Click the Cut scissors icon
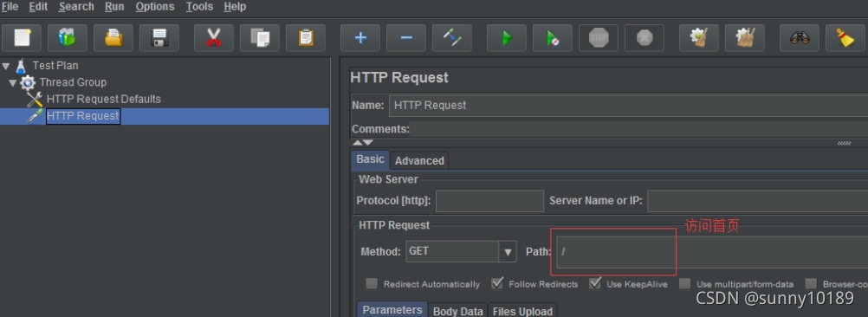868x317 pixels. coord(214,38)
